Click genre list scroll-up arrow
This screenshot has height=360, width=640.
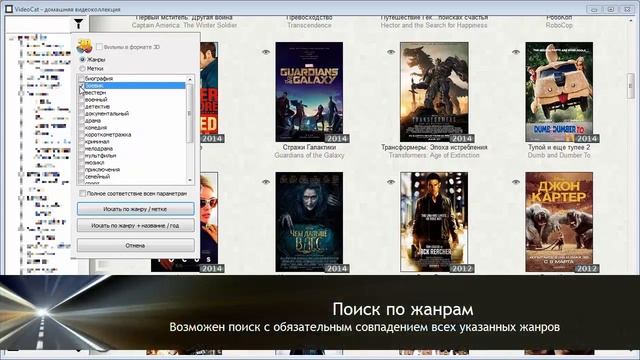coord(190,79)
